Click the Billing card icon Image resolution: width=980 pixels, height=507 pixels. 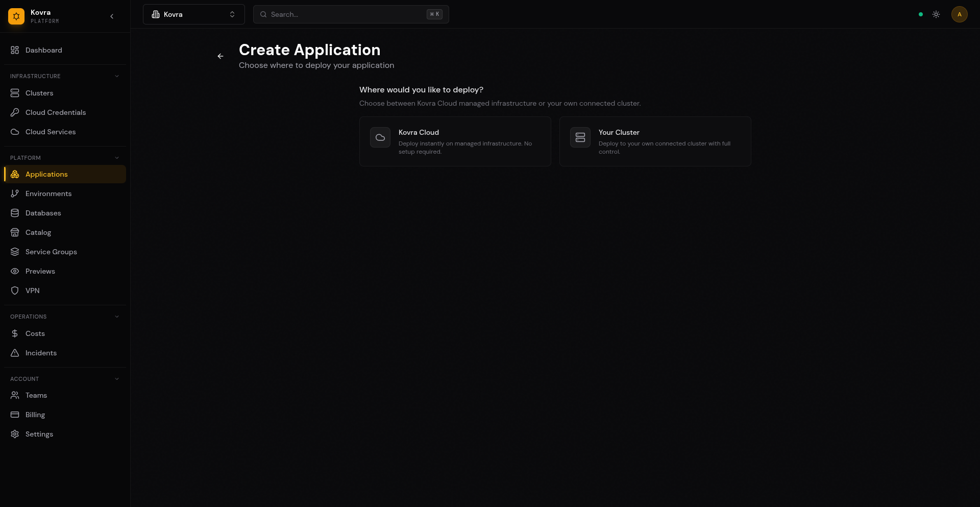coord(15,415)
